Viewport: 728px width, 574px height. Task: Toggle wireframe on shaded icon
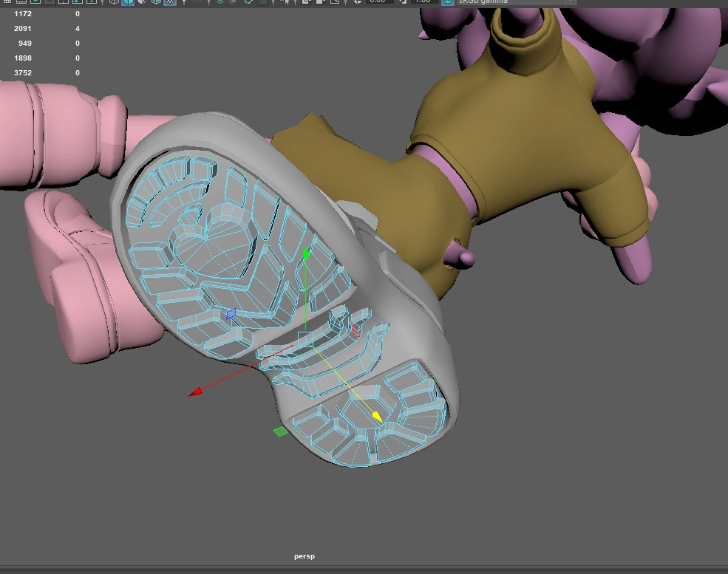[x=156, y=2]
